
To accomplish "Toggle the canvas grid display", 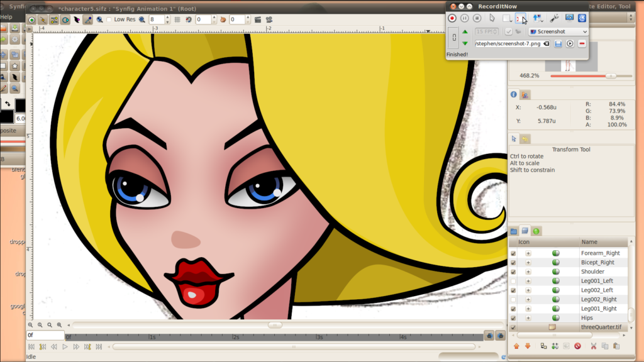I will coord(177,19).
